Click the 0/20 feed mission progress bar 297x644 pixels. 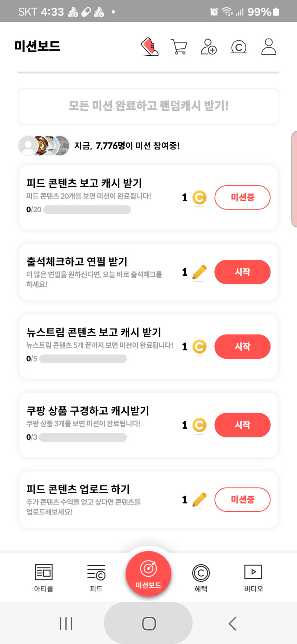[x=87, y=210]
